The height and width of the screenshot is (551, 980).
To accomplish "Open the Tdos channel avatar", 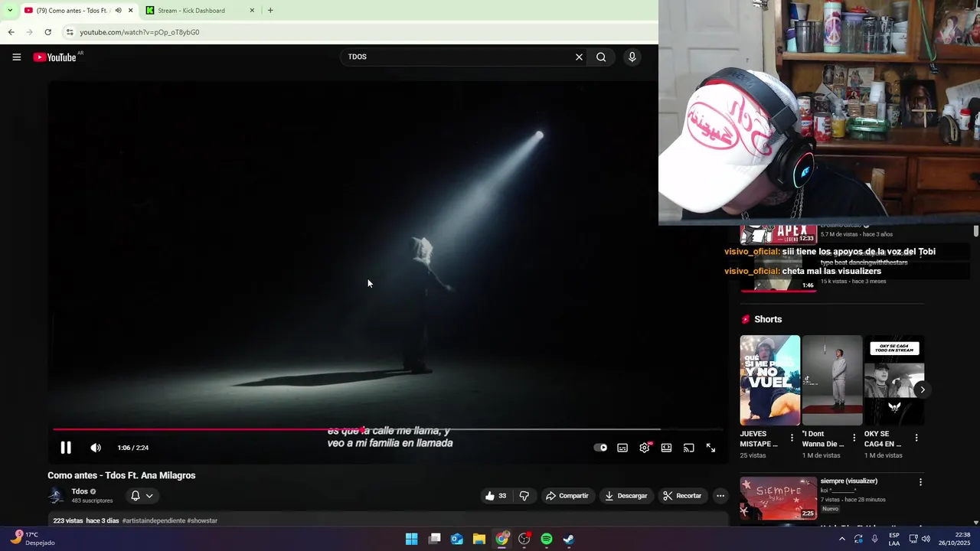I will 57,496.
